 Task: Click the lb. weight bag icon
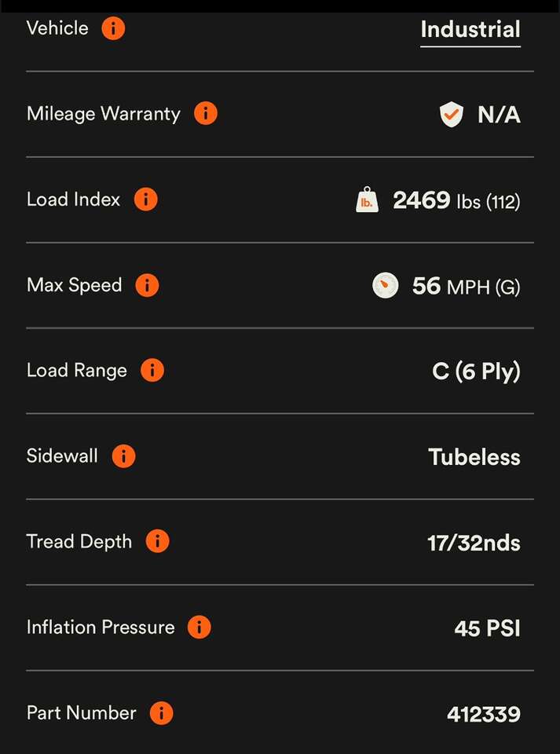[367, 200]
